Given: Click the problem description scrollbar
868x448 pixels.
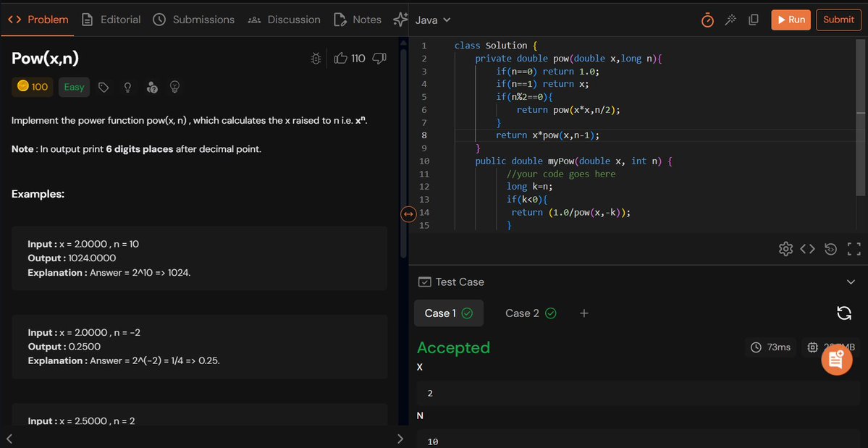Looking at the screenshot, I should 403,153.
